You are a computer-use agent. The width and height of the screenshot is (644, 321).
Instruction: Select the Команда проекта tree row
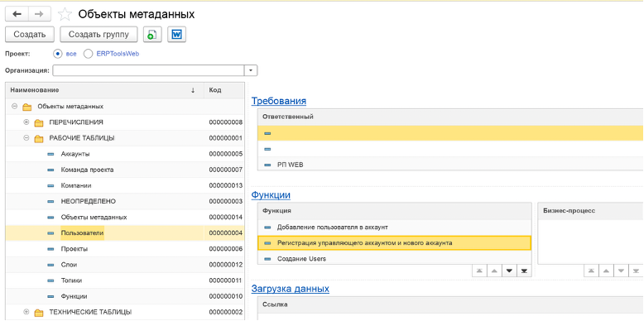point(125,170)
